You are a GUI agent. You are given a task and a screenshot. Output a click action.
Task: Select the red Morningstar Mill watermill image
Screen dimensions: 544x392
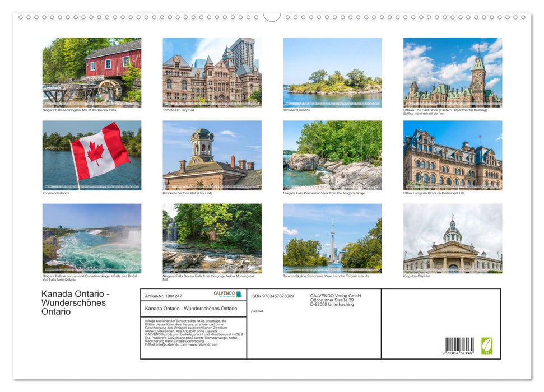pyautogui.click(x=91, y=72)
